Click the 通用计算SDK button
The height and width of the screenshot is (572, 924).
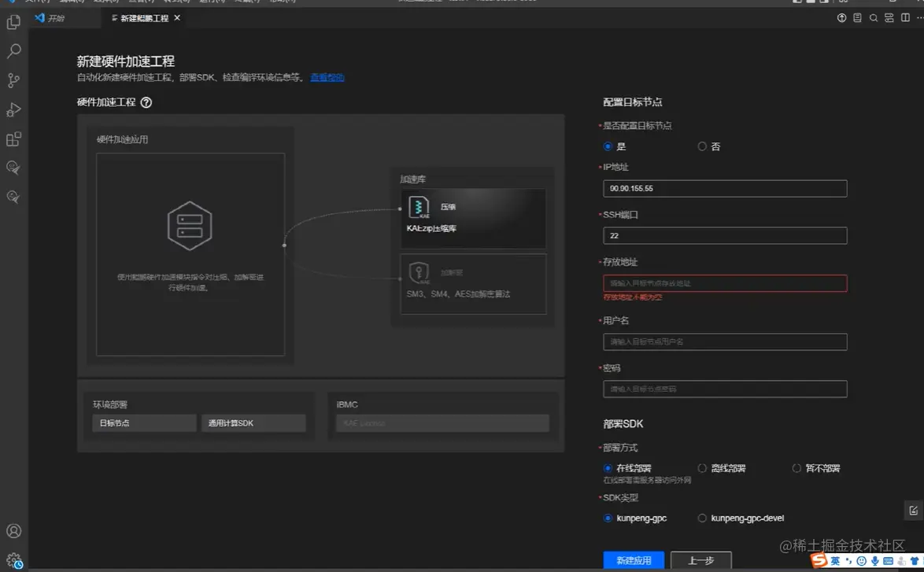[x=253, y=423]
